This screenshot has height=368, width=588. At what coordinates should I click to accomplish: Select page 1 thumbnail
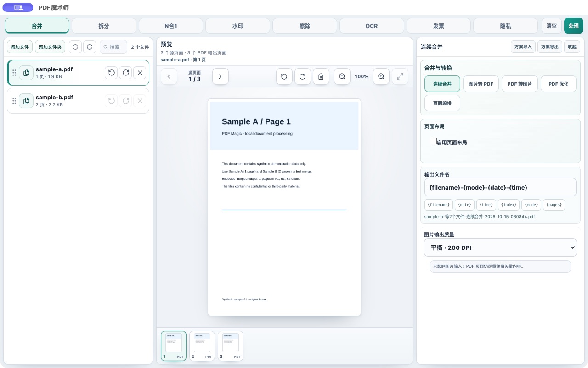click(x=174, y=346)
